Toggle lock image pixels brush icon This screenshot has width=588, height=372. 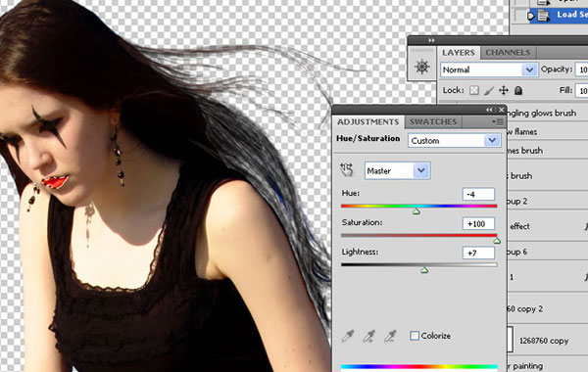coord(489,90)
